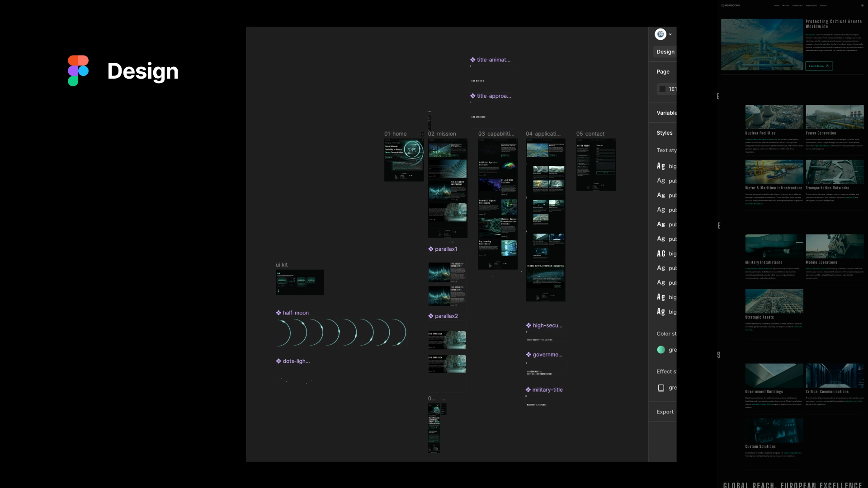Click the dots-ligh component diamond icon
Viewport: 868px width, 488px height.
278,361
